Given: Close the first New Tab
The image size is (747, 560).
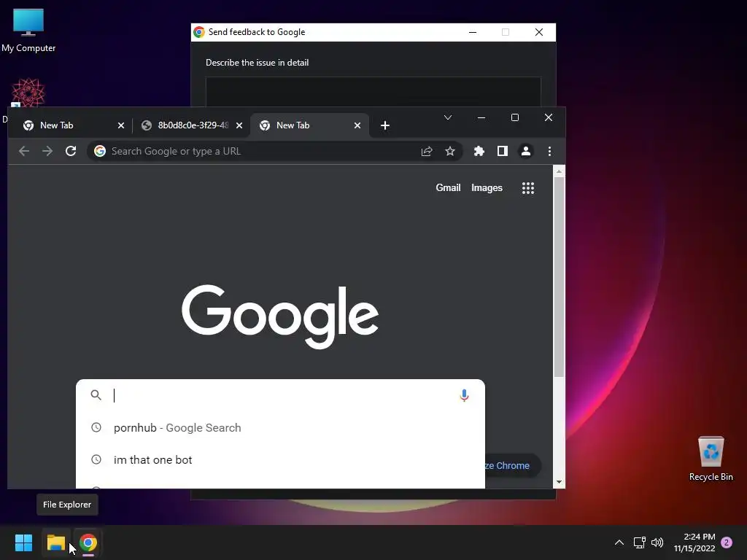Looking at the screenshot, I should [121, 125].
